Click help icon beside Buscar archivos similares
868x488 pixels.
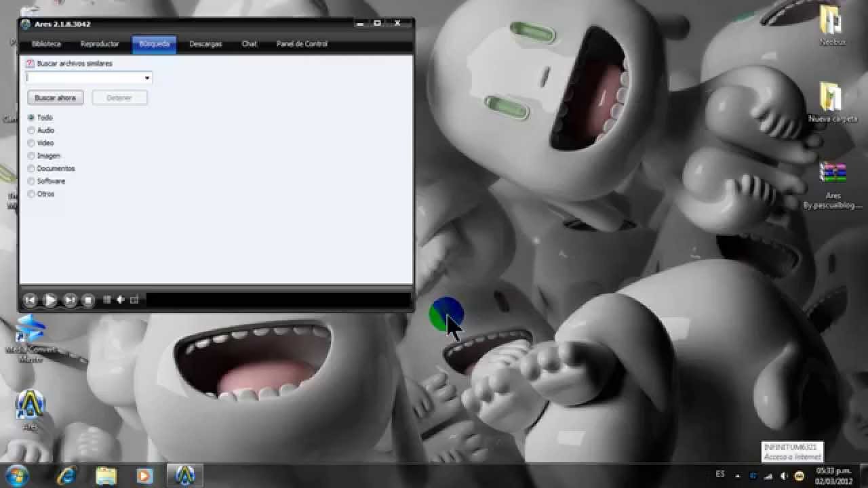(30, 63)
